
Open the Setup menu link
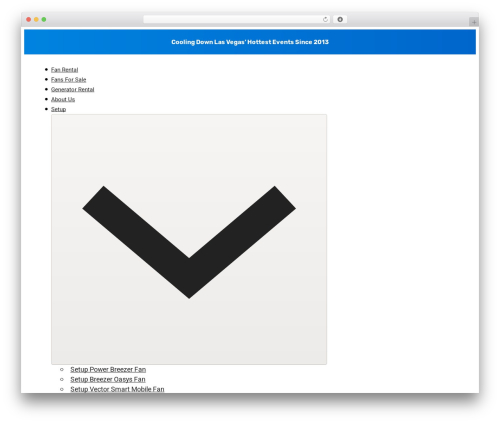pos(58,109)
